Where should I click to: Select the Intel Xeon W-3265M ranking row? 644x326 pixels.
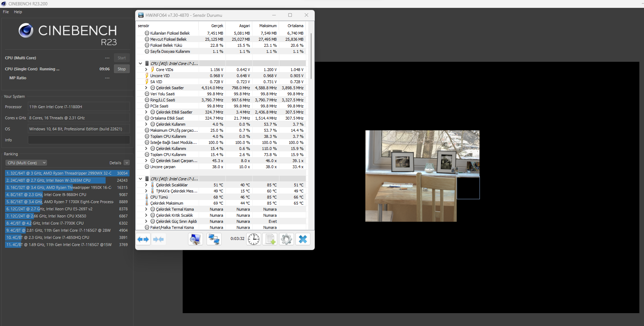click(67, 180)
